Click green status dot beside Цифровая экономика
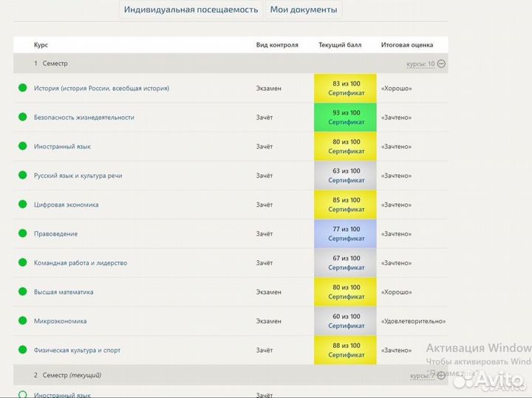532x398 pixels. (x=22, y=205)
